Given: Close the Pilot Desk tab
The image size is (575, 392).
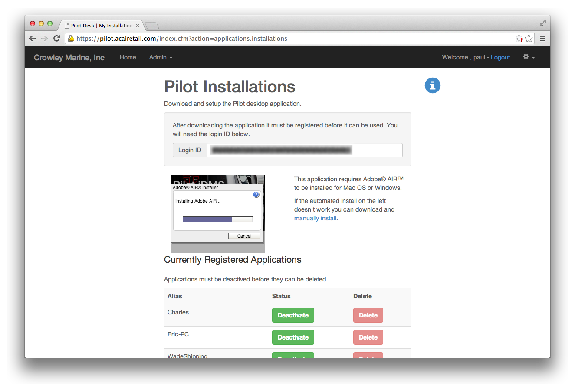Looking at the screenshot, I should tap(138, 26).
